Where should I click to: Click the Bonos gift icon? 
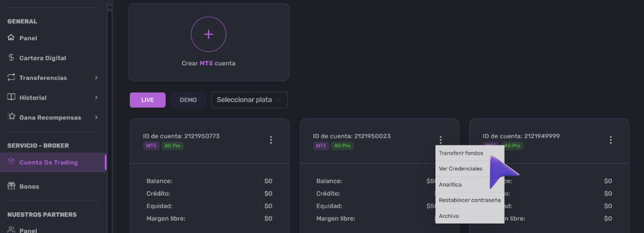[x=11, y=186]
